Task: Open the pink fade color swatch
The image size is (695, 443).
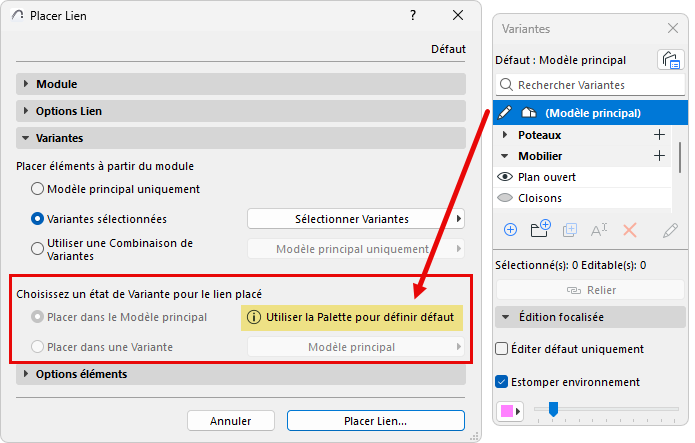Action: (510, 411)
